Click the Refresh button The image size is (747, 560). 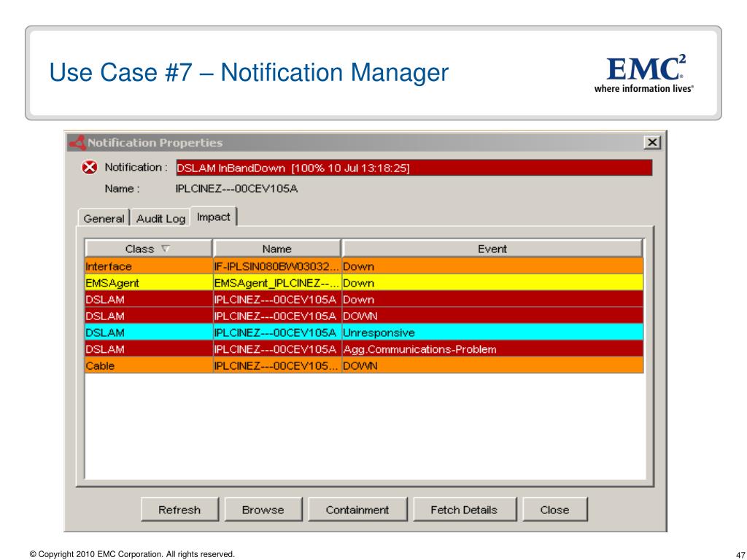(x=179, y=510)
